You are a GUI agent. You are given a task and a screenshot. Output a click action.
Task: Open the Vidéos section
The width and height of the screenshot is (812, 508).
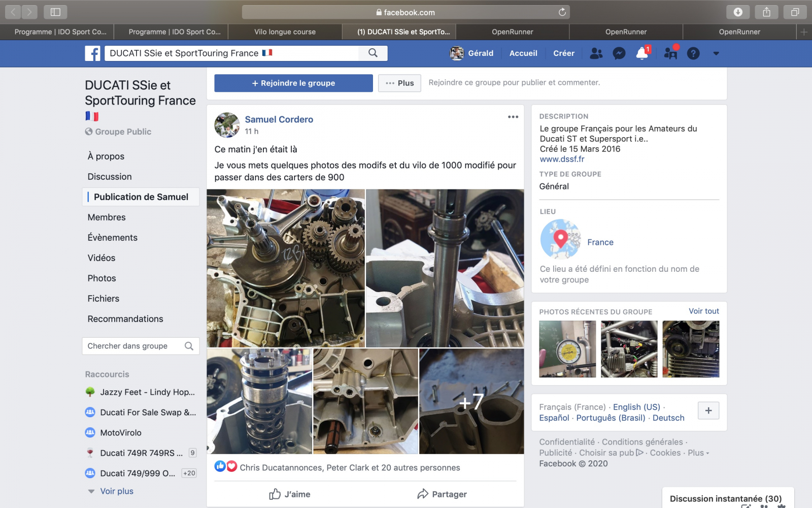pyautogui.click(x=101, y=258)
